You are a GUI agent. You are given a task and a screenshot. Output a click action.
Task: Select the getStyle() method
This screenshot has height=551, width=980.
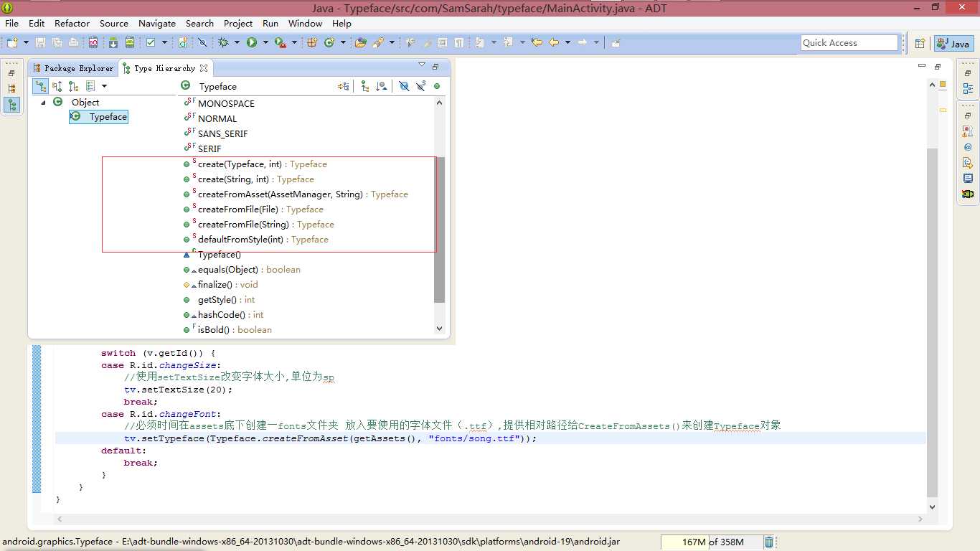coord(219,300)
